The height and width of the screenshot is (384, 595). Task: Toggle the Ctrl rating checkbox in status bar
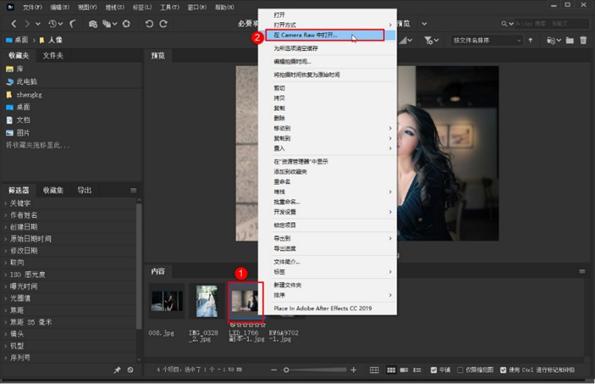tap(503, 370)
